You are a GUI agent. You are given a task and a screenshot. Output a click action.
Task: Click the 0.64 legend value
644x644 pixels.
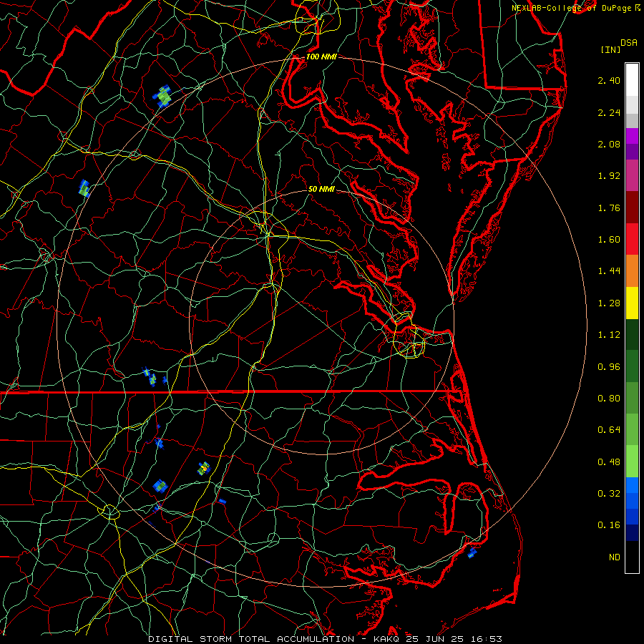click(609, 430)
